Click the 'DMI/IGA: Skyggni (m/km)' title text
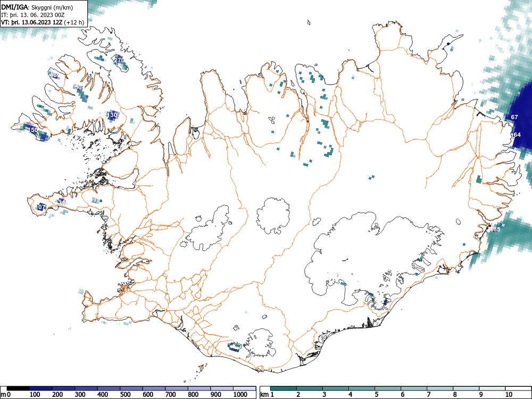532x399 pixels. (37, 7)
